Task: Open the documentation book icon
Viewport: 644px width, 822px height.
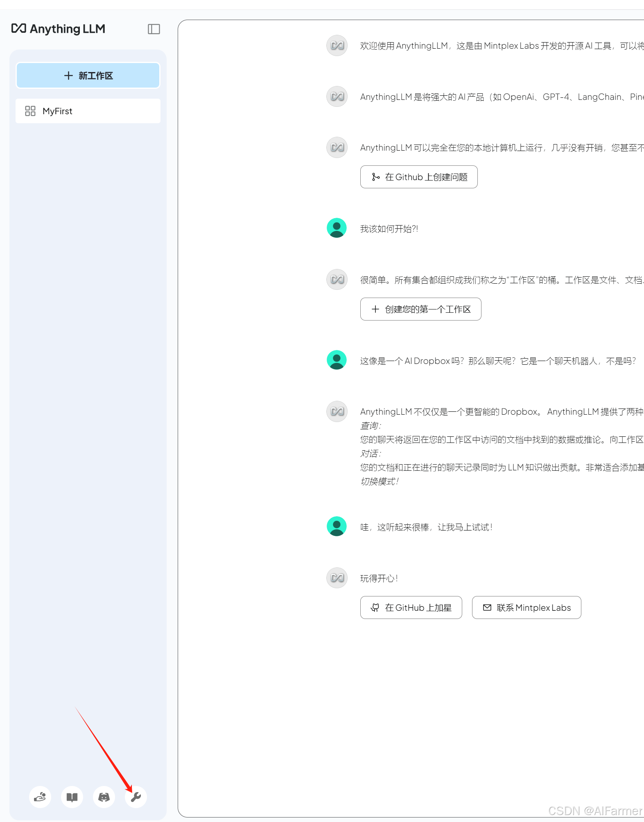Action: tap(72, 797)
